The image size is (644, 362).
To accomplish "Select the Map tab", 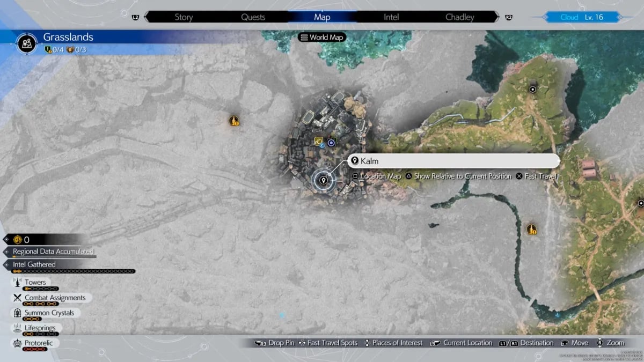I will [x=322, y=17].
